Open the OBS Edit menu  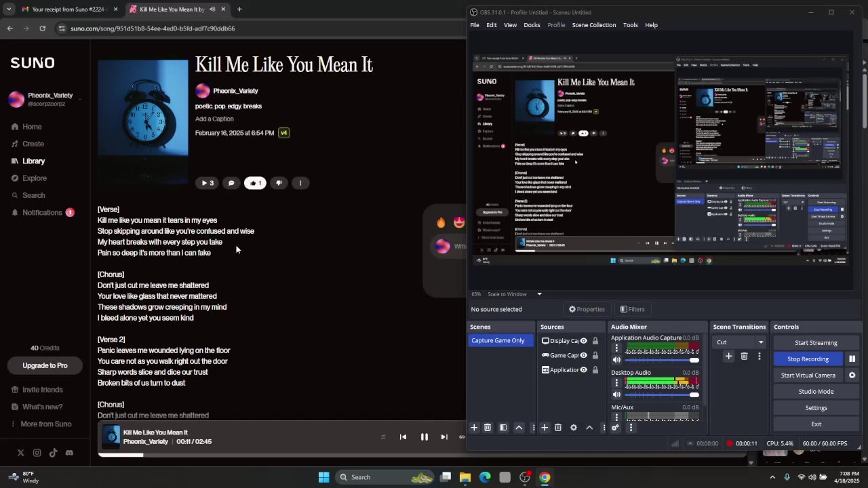[x=492, y=25]
